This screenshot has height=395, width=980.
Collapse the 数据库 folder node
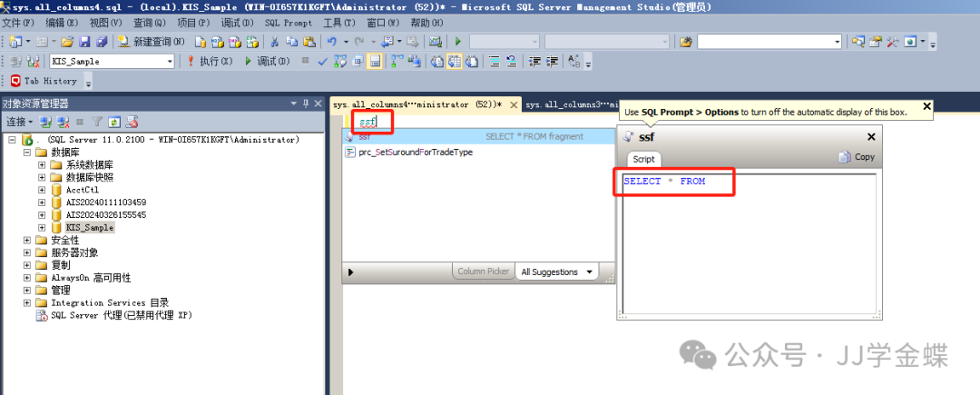(27, 153)
